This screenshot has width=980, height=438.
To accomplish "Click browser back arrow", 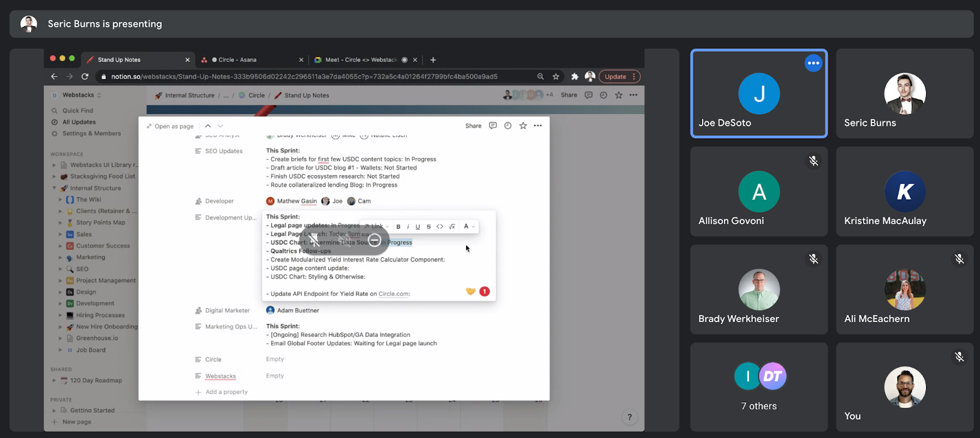I will (x=54, y=77).
